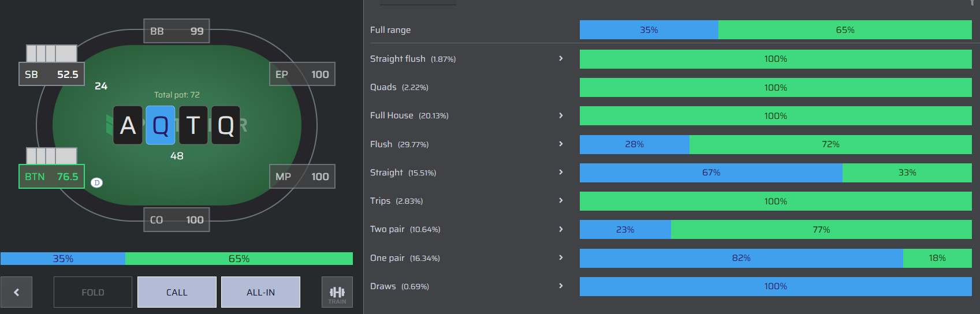Select the EP player seat
Viewport: 980px width, 314px height.
pyautogui.click(x=302, y=74)
